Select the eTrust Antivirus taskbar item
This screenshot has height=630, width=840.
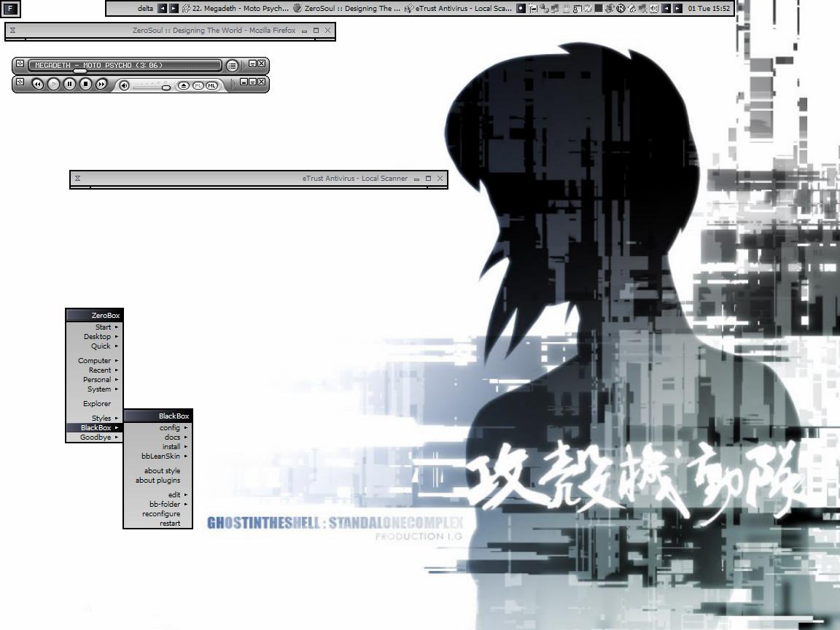point(459,9)
